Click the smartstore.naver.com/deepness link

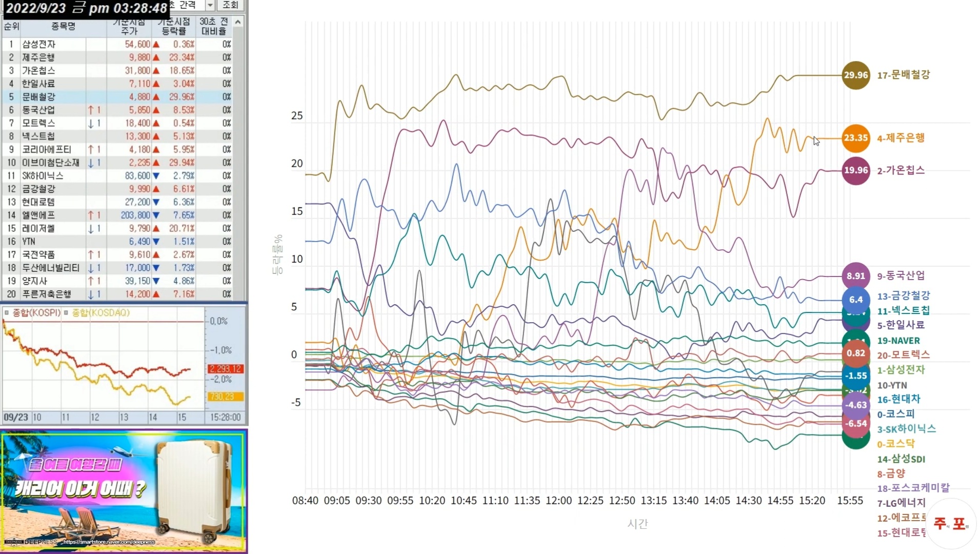click(109, 542)
